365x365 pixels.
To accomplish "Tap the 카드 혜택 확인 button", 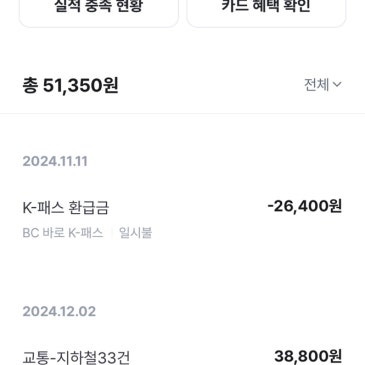I will [x=266, y=10].
